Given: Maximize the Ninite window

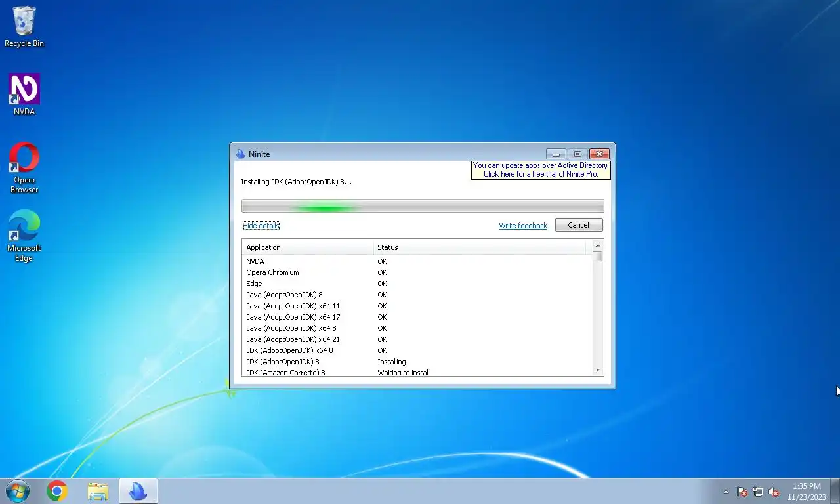Looking at the screenshot, I should (x=577, y=154).
